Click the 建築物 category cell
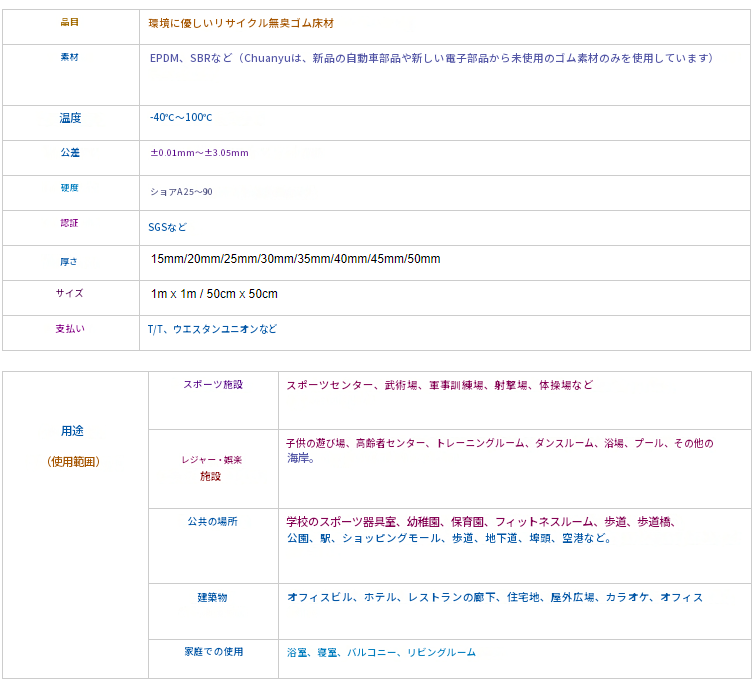 [212, 598]
